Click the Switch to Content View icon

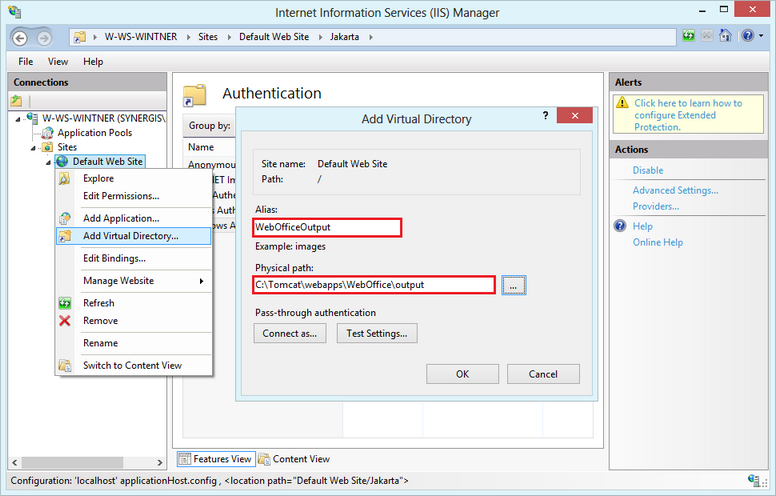tap(65, 365)
